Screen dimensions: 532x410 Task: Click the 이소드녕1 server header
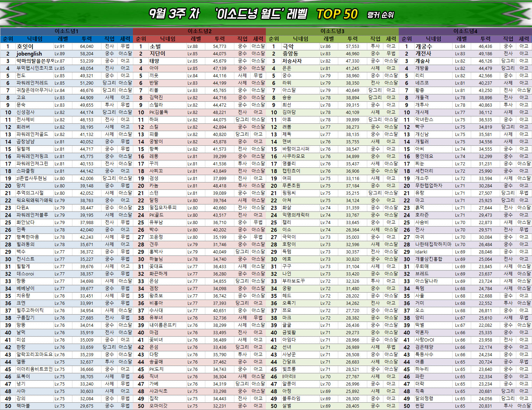[66, 31]
